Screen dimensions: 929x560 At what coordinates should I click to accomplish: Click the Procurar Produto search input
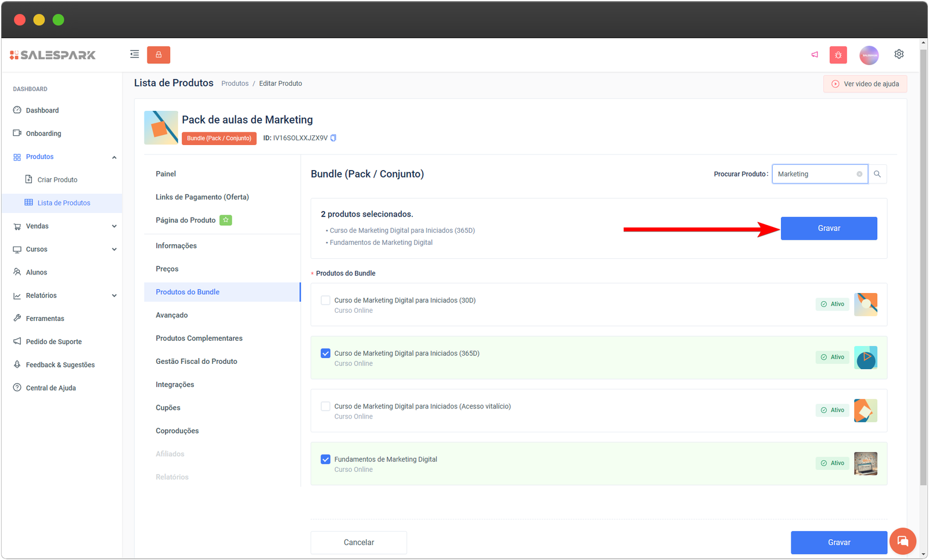(x=814, y=174)
